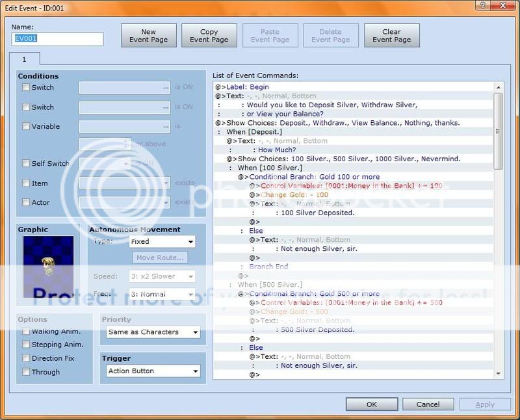The width and height of the screenshot is (520, 420).
Task: Confirm changes with the OK button
Action: click(371, 404)
